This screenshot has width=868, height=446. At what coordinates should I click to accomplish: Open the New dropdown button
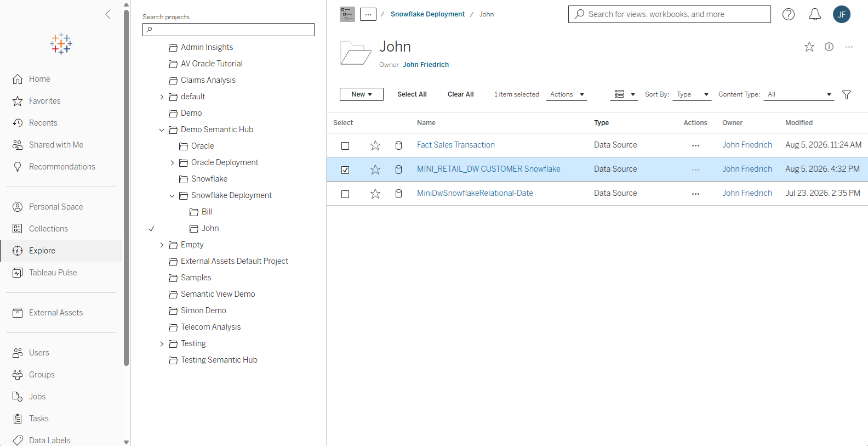coord(362,94)
